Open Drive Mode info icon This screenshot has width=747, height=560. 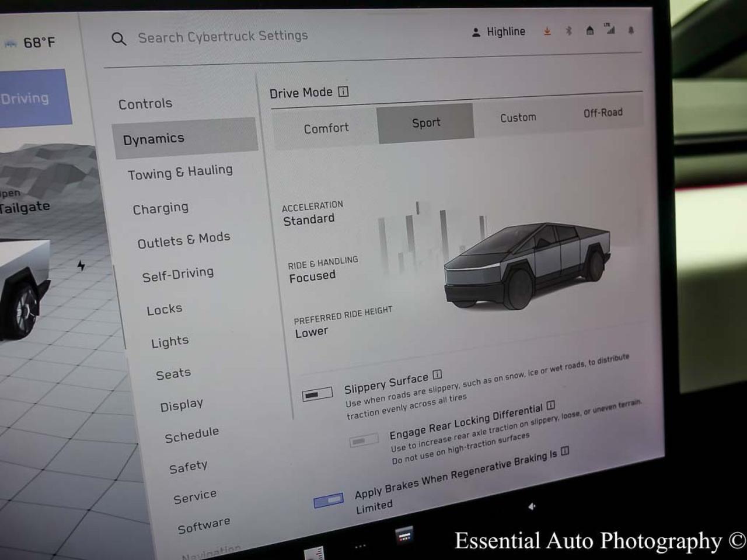(x=343, y=92)
